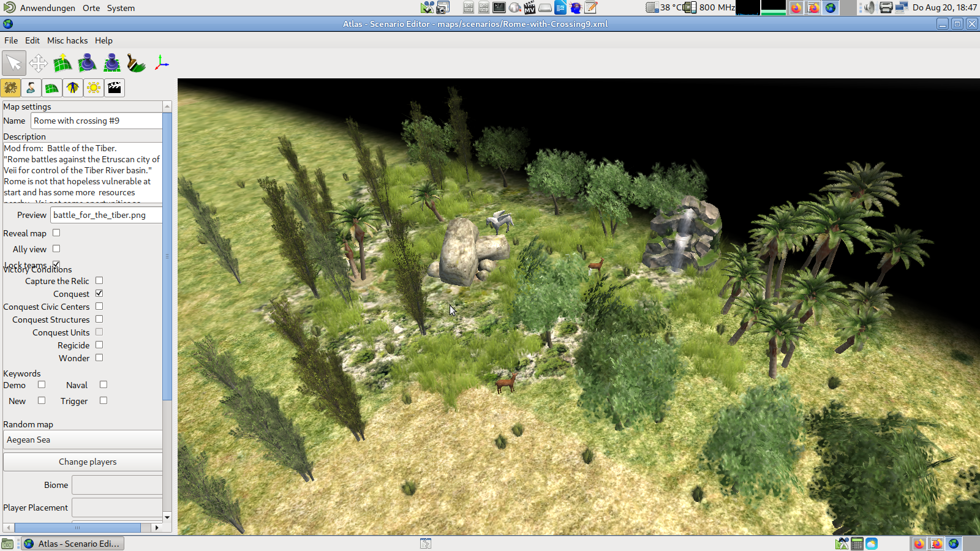Open the Misc hacks menu
The height and width of the screenshot is (551, 980).
pyautogui.click(x=67, y=40)
